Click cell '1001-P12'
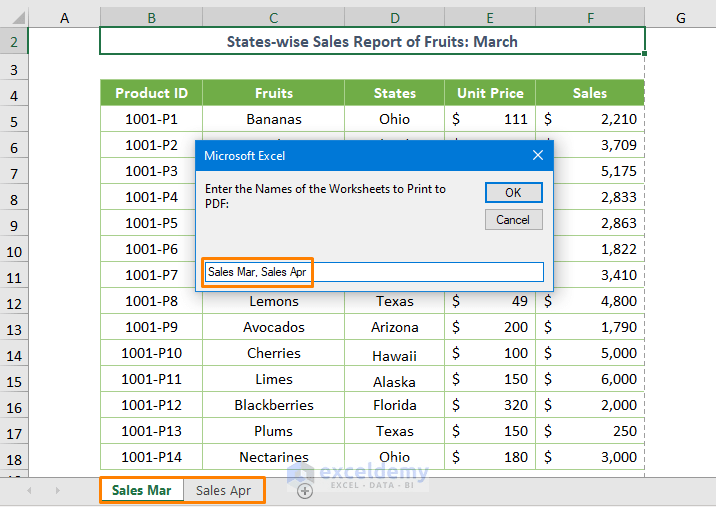The width and height of the screenshot is (716, 507). coord(151,405)
